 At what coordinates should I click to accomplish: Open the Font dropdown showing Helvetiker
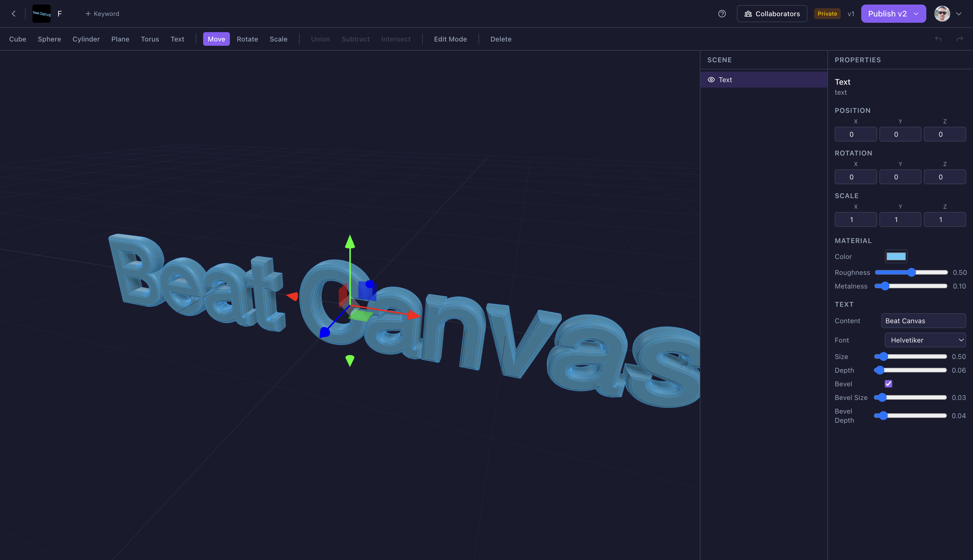[925, 340]
